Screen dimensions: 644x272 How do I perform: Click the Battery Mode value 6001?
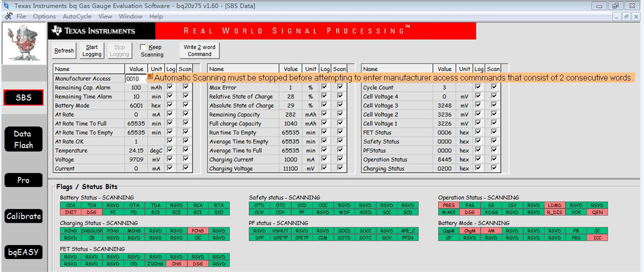pyautogui.click(x=136, y=105)
